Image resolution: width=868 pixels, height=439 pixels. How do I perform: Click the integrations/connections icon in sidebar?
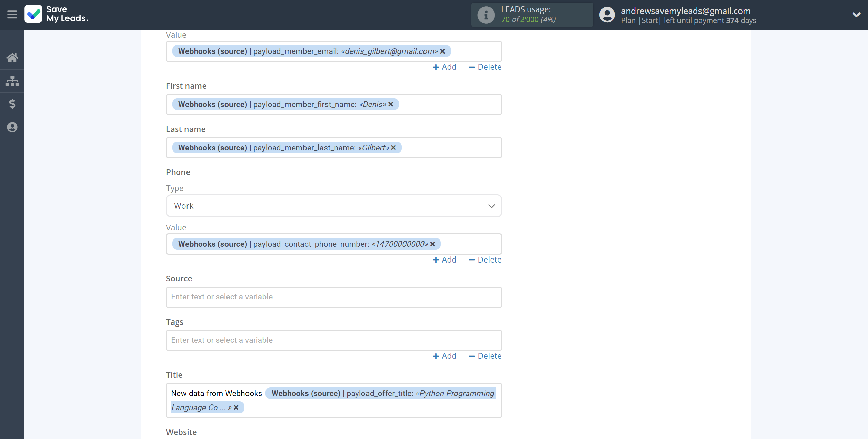pyautogui.click(x=12, y=80)
